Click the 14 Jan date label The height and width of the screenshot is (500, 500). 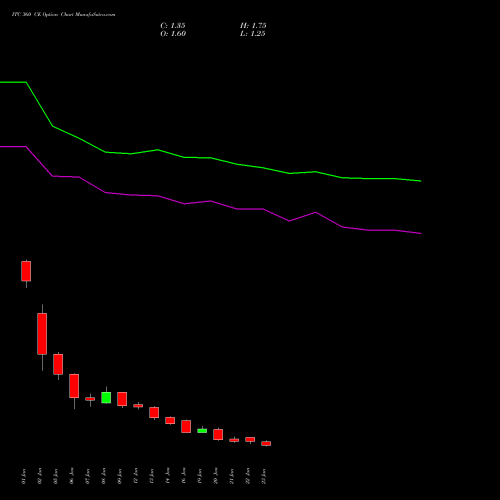click(x=168, y=476)
